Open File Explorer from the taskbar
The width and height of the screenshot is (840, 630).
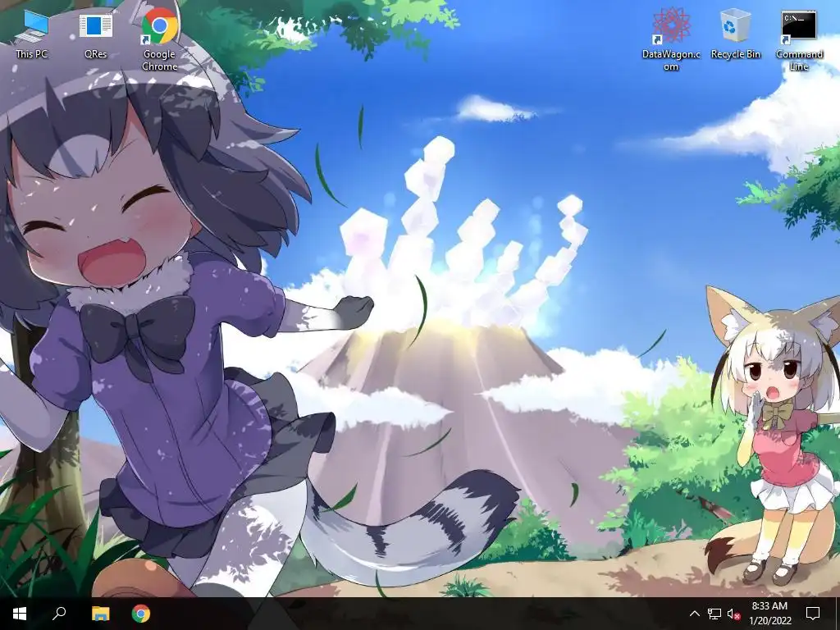point(100,614)
